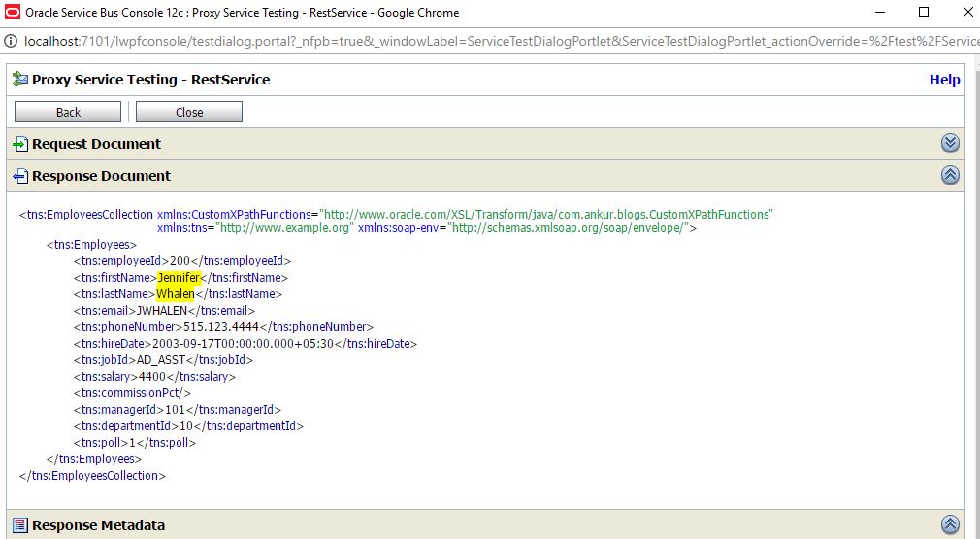Click the salary value 4400

152,377
